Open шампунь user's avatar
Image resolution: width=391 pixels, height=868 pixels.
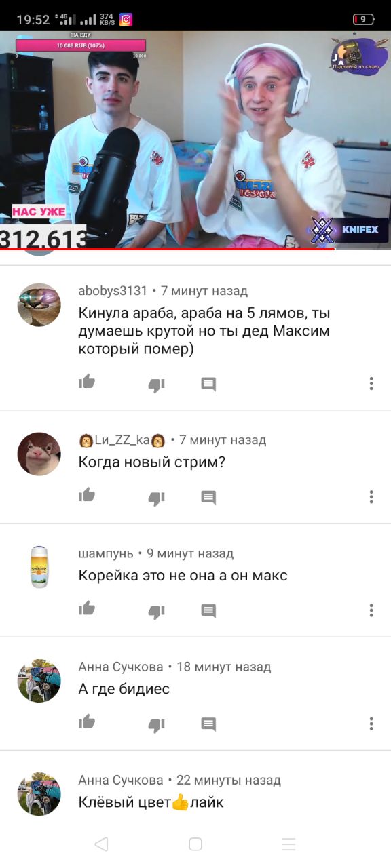[x=39, y=567]
